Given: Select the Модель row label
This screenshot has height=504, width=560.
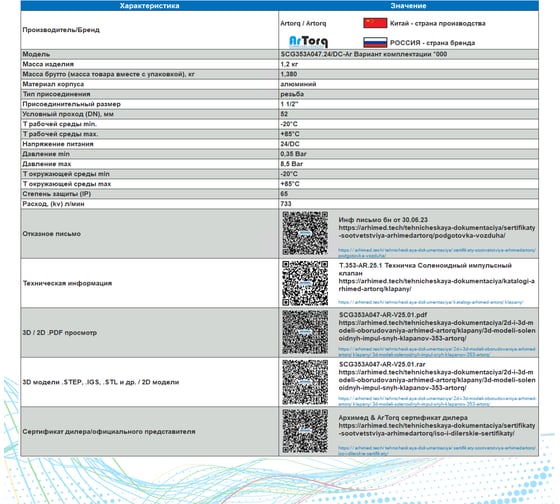Looking at the screenshot, I should click(36, 54).
